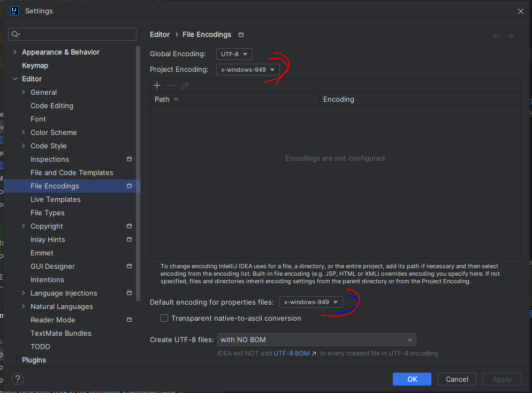Open the Project Encoding dropdown
The width and height of the screenshot is (532, 393).
pos(248,70)
